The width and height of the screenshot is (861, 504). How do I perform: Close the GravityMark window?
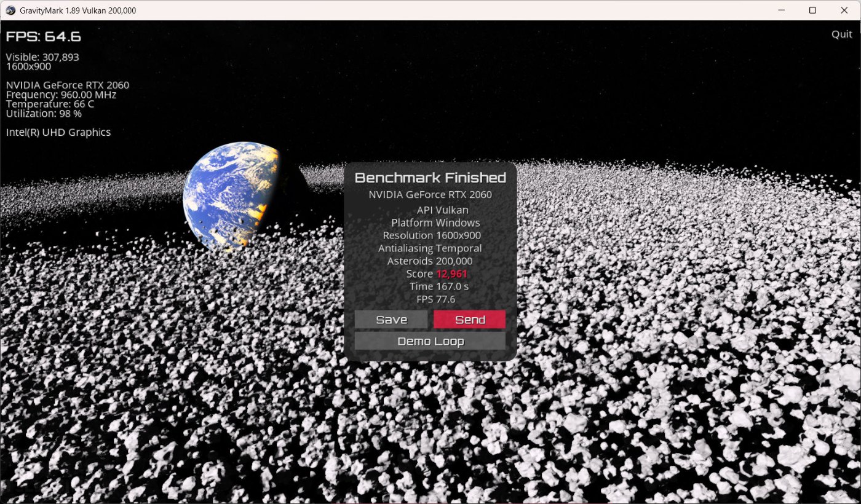[x=844, y=10]
